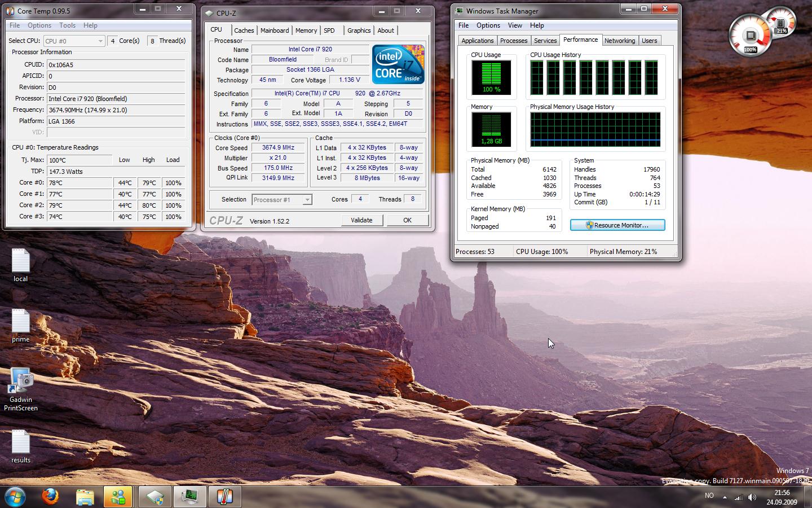
Task: Open the Processor #1 selection dropdown
Action: click(281, 200)
